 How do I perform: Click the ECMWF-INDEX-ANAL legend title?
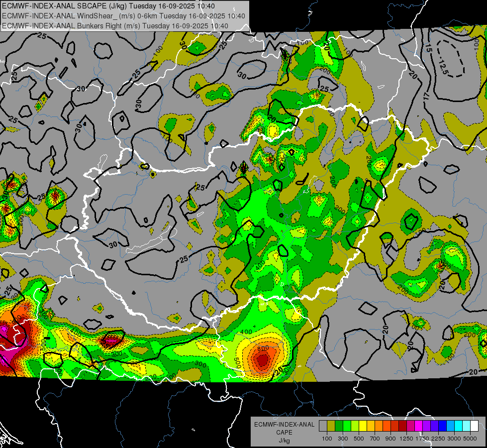(284, 425)
